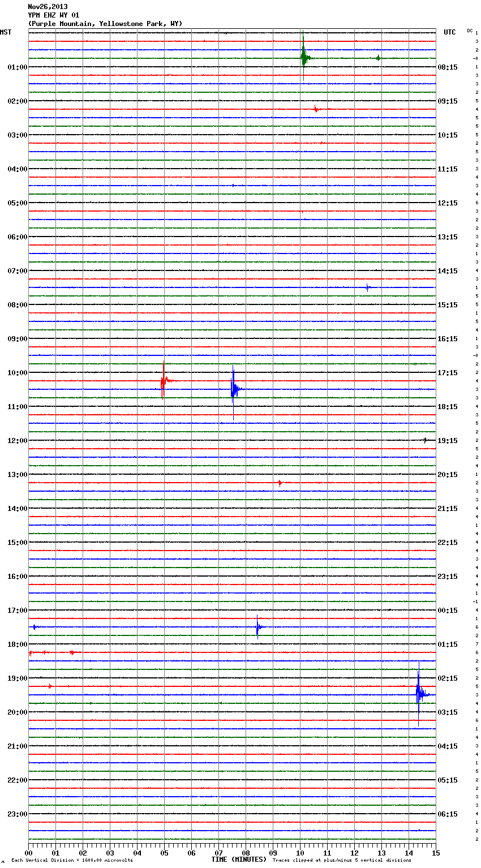Select the 16:00 MST time label
The height and width of the screenshot is (868, 481).
pos(17,576)
